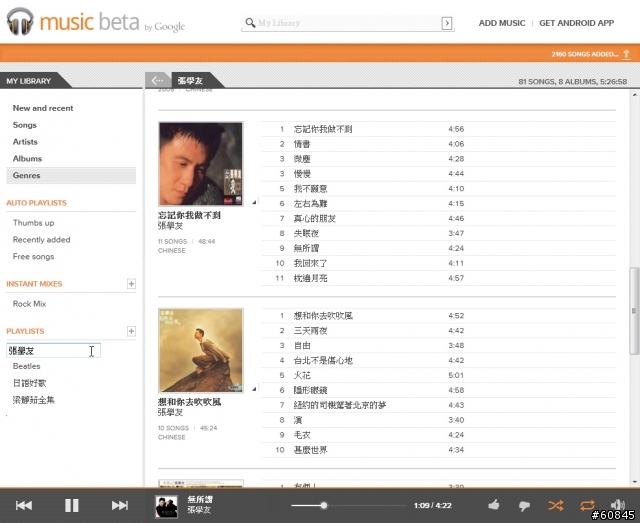
Task: Open the 日語好歌 playlist
Action: tap(29, 383)
